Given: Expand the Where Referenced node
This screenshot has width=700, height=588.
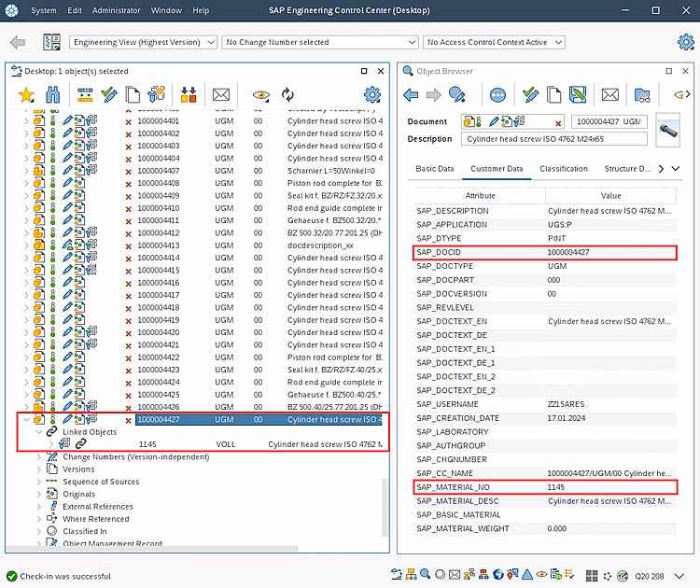Looking at the screenshot, I should (x=39, y=519).
